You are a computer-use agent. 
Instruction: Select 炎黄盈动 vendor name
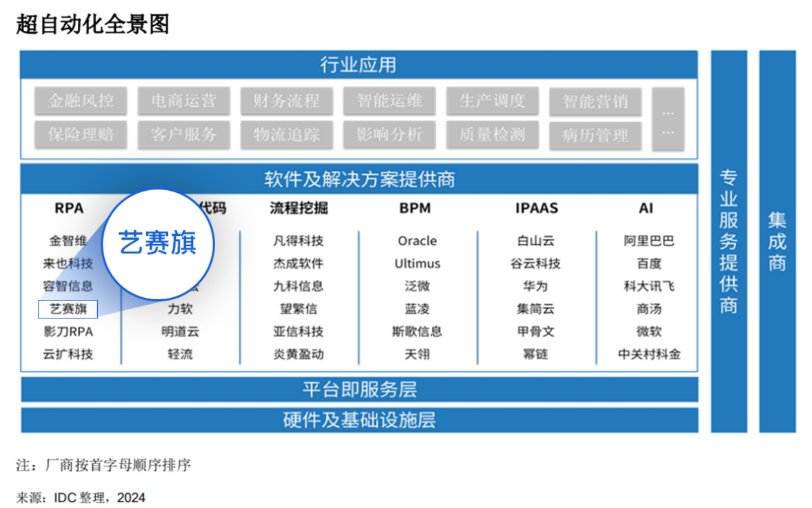[x=298, y=354]
